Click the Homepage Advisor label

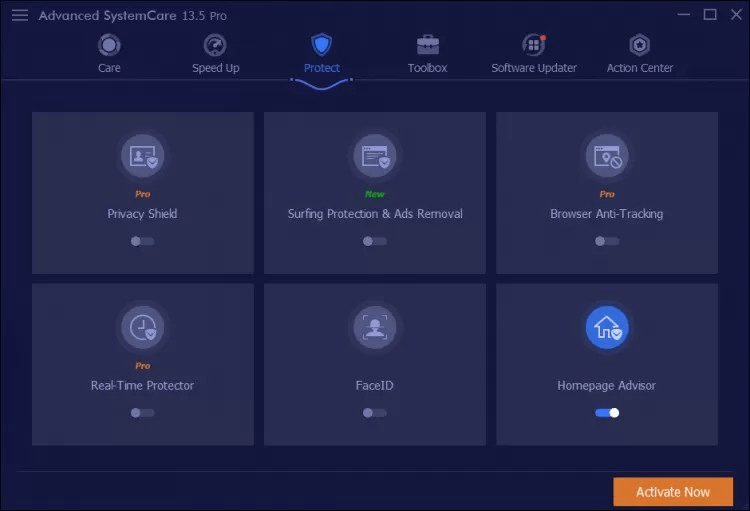pyautogui.click(x=607, y=386)
